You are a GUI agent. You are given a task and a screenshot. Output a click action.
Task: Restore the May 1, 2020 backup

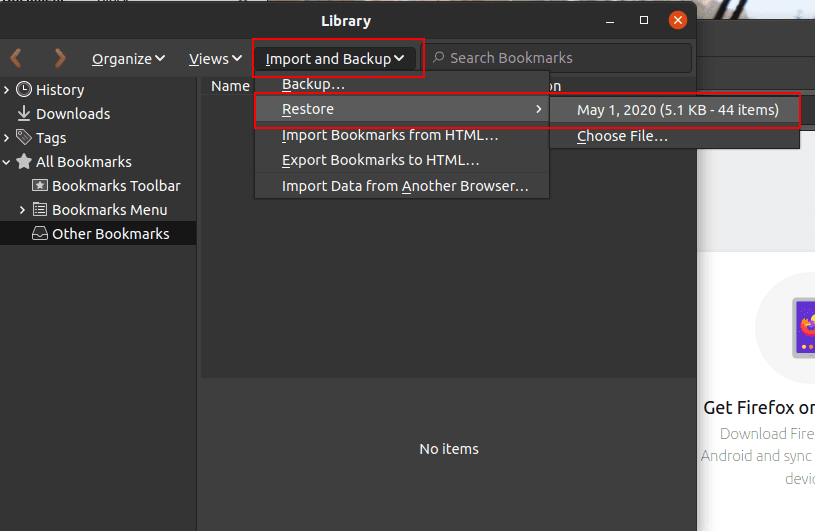[x=674, y=110]
